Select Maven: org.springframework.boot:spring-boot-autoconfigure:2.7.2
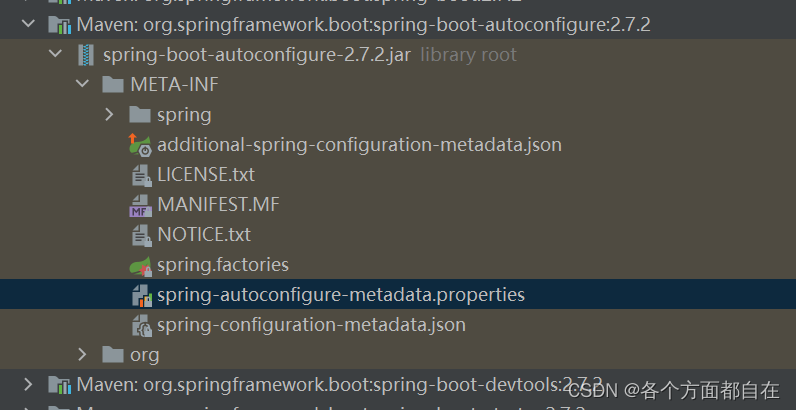The width and height of the screenshot is (796, 410). 363,24
